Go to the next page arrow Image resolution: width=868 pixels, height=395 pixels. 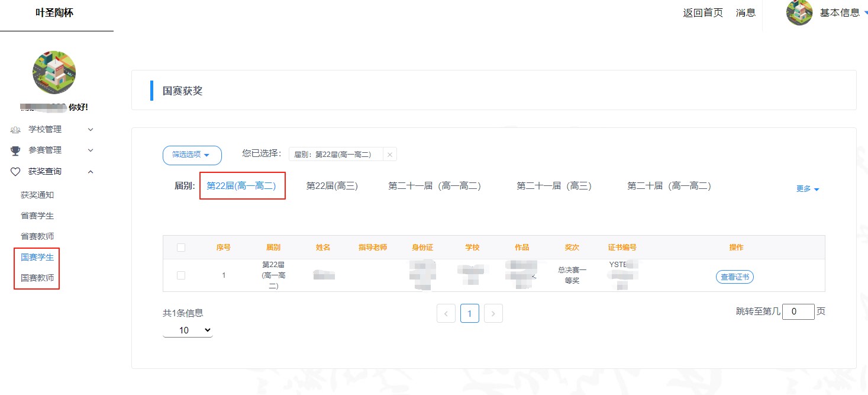(493, 313)
